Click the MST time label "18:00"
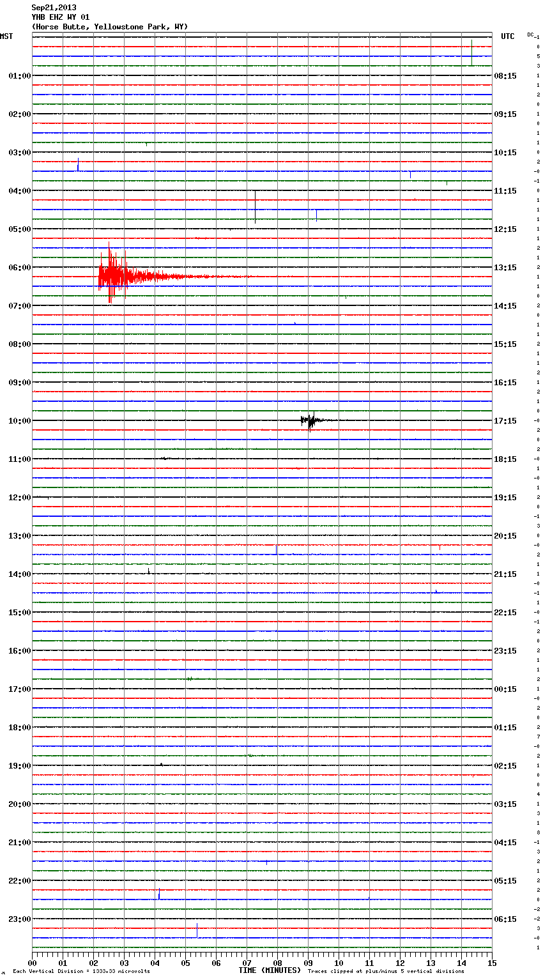This screenshot has width=543, height=980. pyautogui.click(x=20, y=728)
